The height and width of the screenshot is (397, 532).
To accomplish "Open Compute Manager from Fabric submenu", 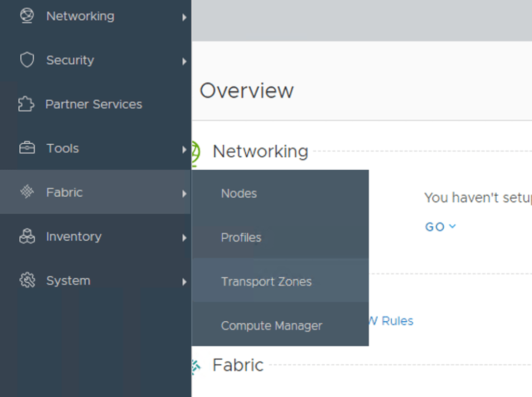I will point(271,326).
